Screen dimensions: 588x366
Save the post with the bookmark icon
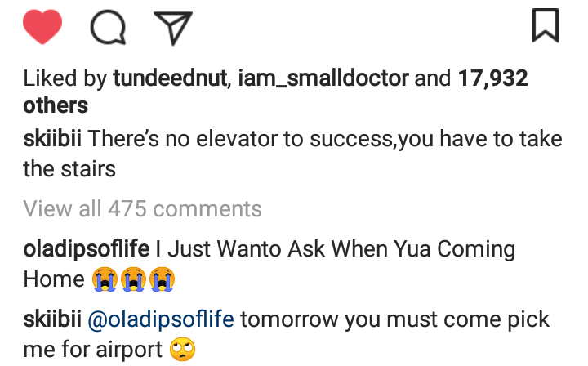point(545,25)
